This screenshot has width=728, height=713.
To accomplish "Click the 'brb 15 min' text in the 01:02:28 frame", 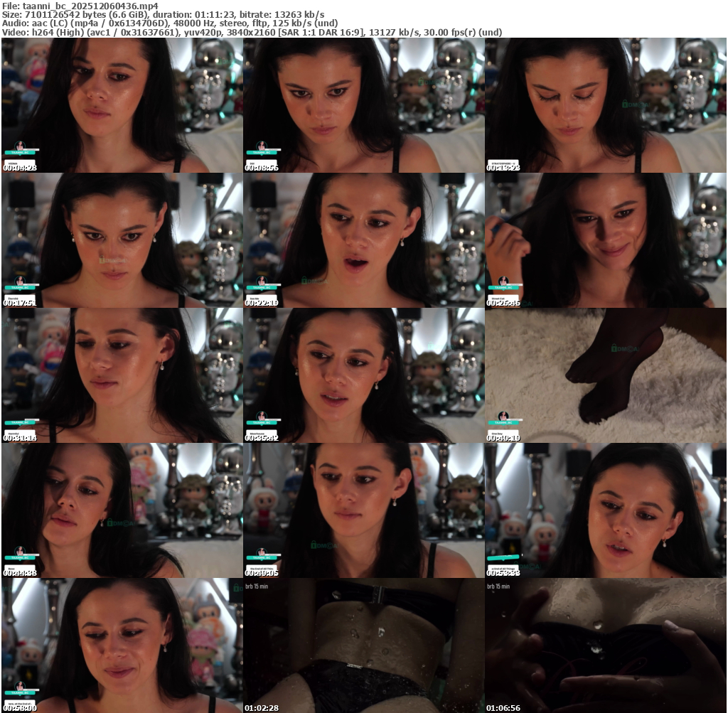I will point(257,586).
